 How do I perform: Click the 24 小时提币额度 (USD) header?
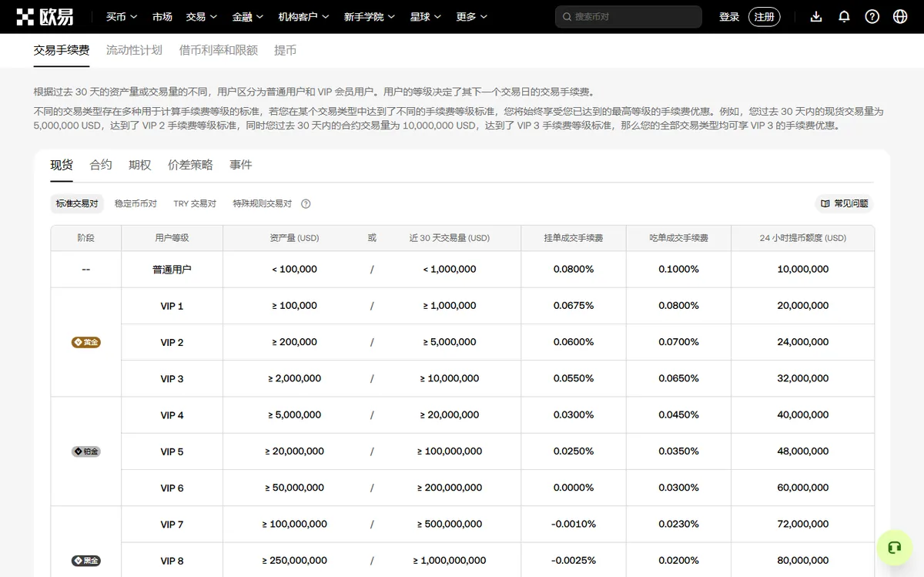tap(802, 238)
